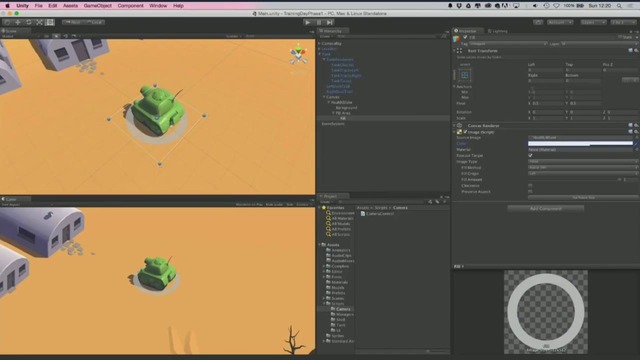Click the health wheel preview thumbnail
This screenshot has width=640, height=360.
tap(546, 312)
